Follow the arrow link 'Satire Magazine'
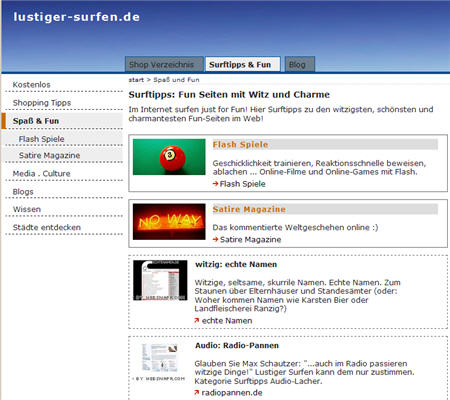The height and width of the screenshot is (400, 450). coord(250,240)
